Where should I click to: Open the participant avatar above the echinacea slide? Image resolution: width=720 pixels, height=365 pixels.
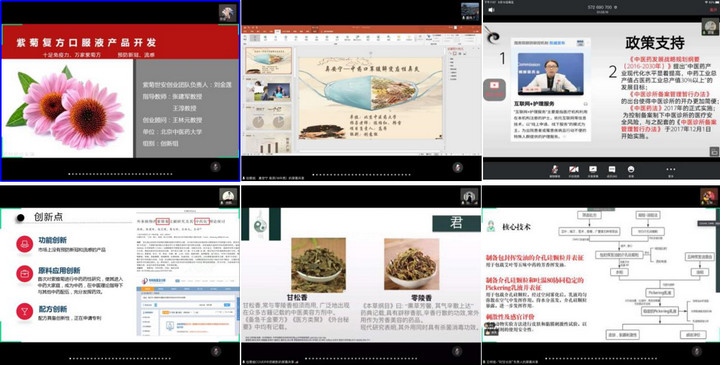click(x=228, y=12)
